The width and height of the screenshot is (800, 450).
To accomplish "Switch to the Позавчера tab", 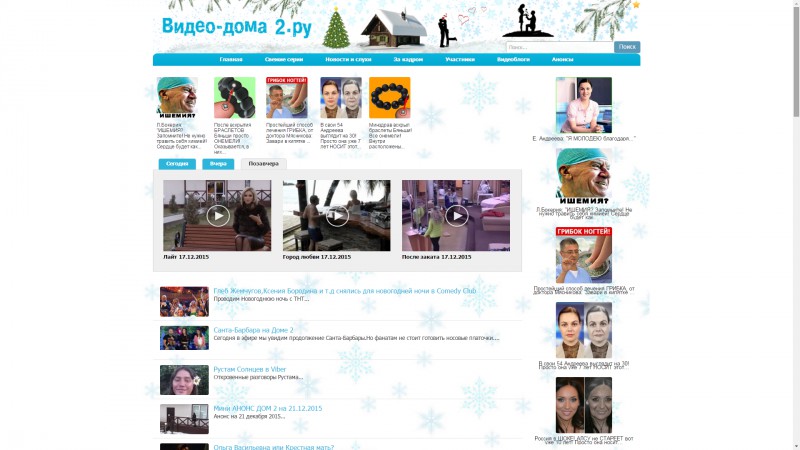I will pos(263,164).
